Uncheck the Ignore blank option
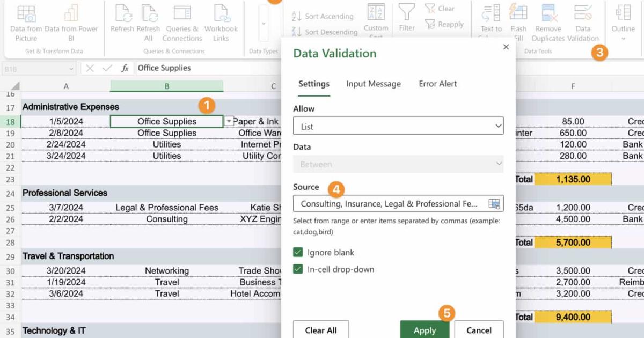The width and height of the screenshot is (644, 338). pyautogui.click(x=298, y=252)
